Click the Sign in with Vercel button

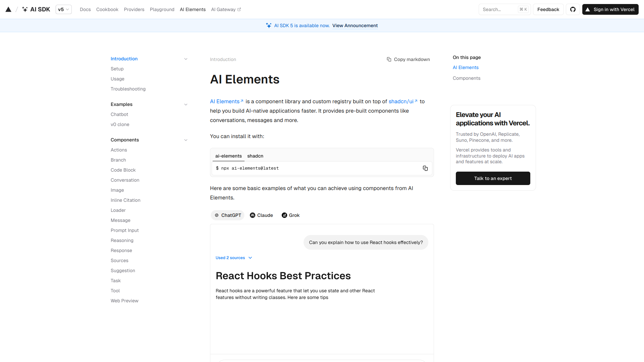tap(610, 9)
